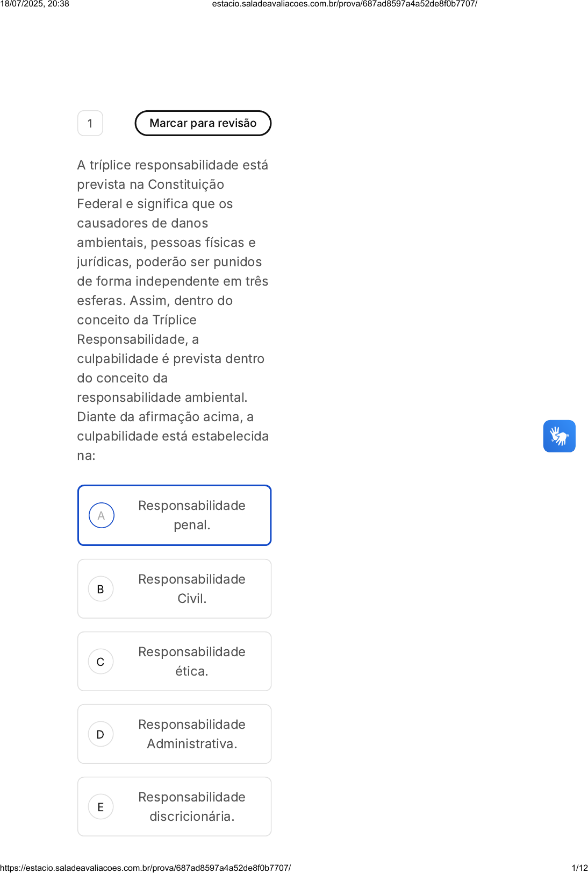Open the footer estacio.saladeavaliacoes.com.br URL
The height and width of the screenshot is (873, 588).
[x=146, y=868]
